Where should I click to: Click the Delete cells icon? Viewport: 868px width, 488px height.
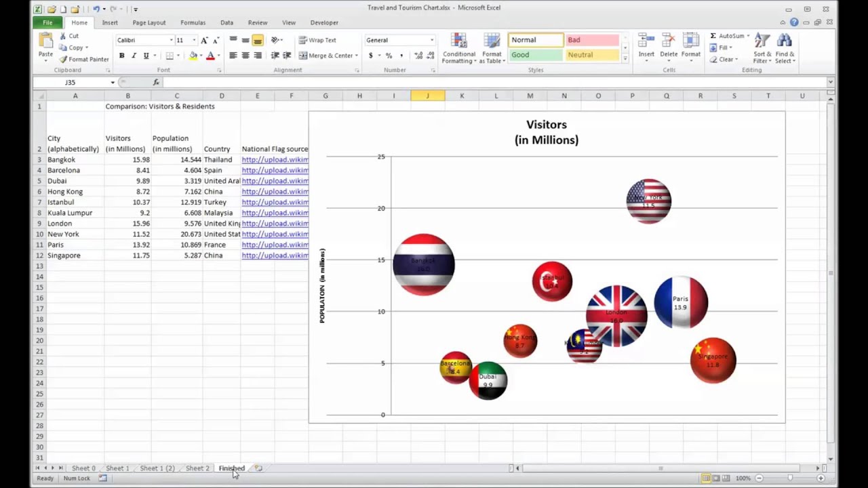point(669,41)
